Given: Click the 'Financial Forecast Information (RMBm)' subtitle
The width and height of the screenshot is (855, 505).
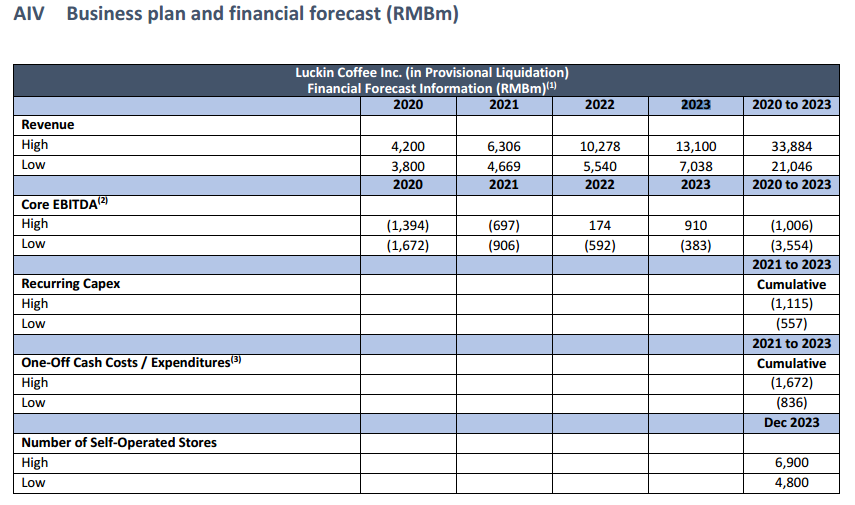Looking at the screenshot, I should (431, 88).
